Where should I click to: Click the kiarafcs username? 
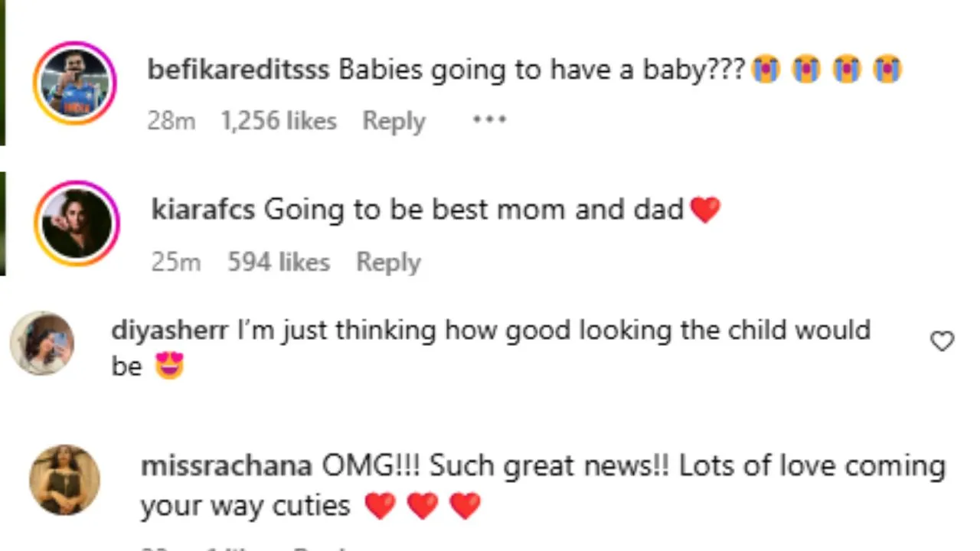tap(203, 210)
